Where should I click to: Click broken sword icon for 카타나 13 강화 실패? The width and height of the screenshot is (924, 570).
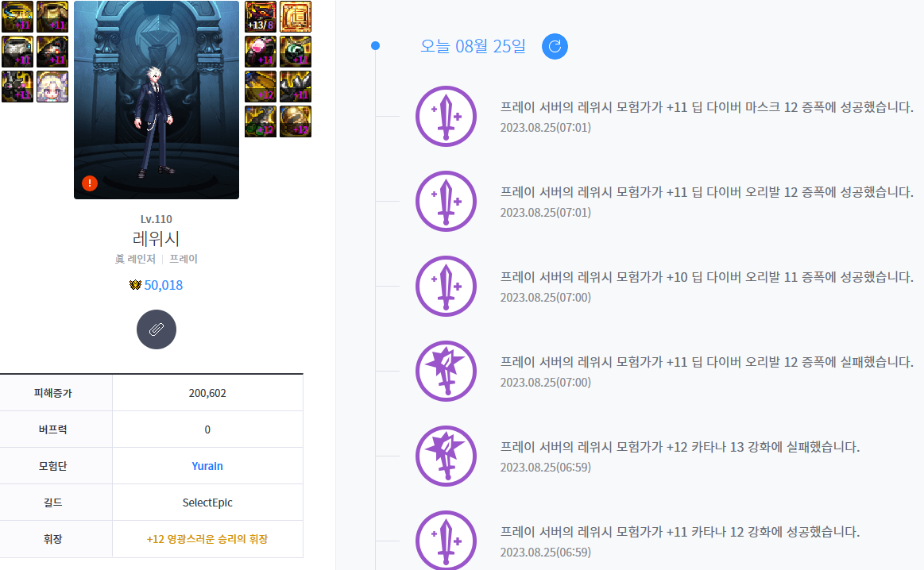446,456
